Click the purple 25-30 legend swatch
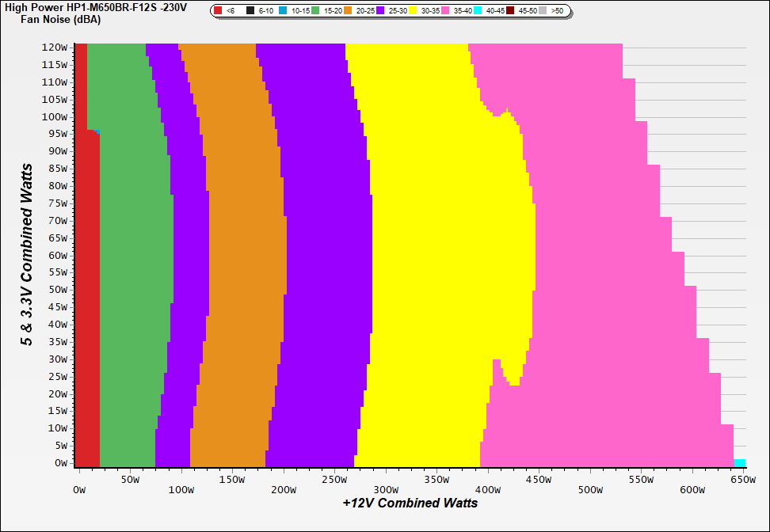This screenshot has height=532, width=770. click(380, 11)
